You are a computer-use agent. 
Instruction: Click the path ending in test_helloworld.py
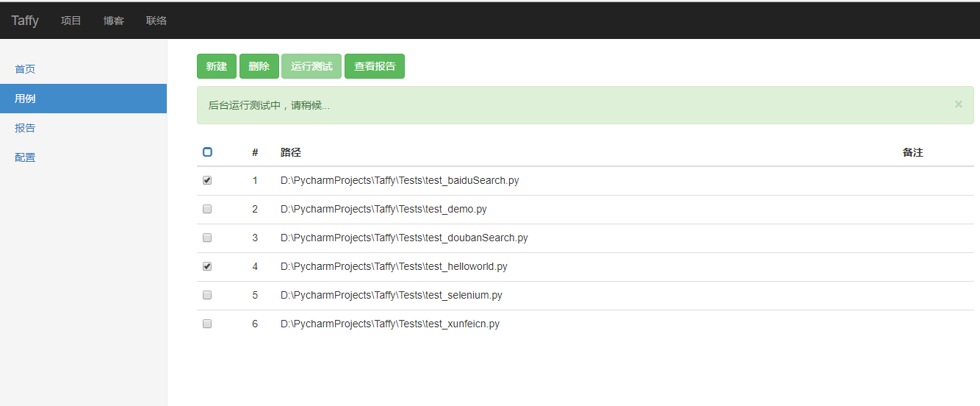coord(394,266)
